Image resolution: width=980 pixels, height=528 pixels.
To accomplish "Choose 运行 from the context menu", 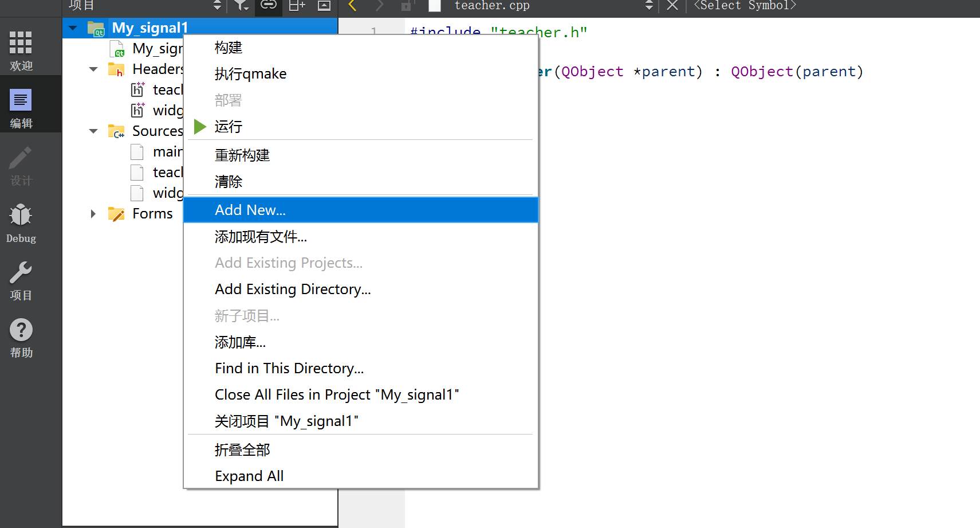I will point(360,127).
